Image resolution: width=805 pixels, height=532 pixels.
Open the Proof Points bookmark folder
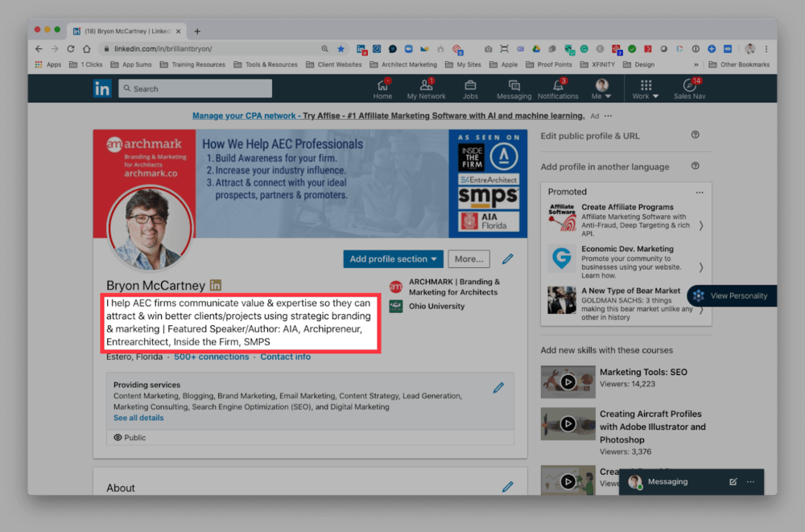click(549, 64)
